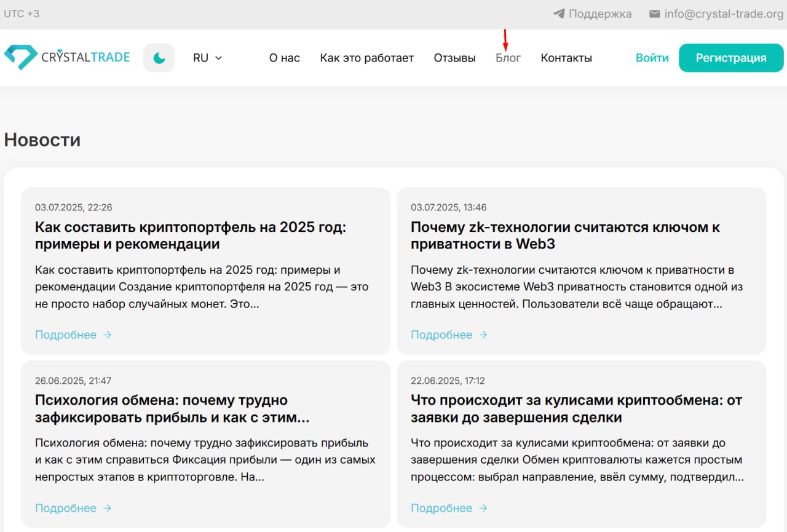The height and width of the screenshot is (532, 787).
Task: Click the Войти login link
Action: [x=652, y=58]
